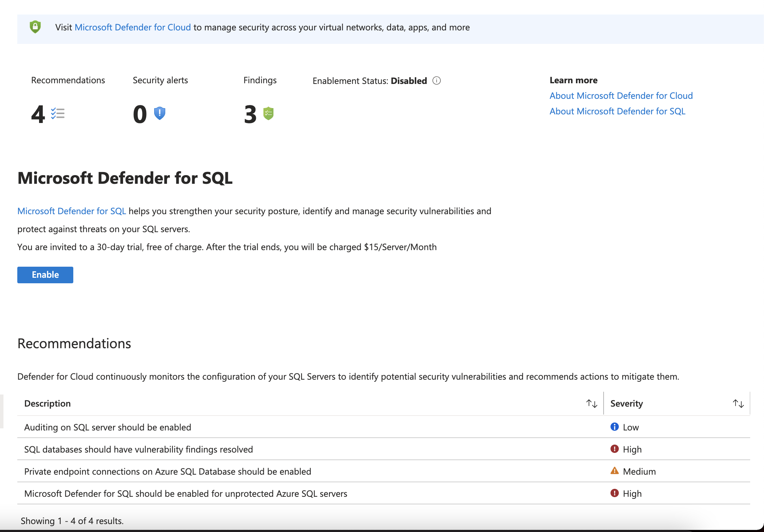Image resolution: width=764 pixels, height=532 pixels.
Task: Click the Security alerts label
Action: click(160, 80)
